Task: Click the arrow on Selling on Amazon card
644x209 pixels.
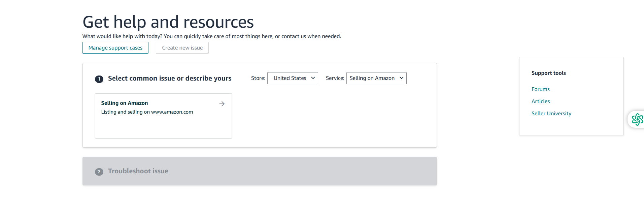Action: tap(222, 104)
